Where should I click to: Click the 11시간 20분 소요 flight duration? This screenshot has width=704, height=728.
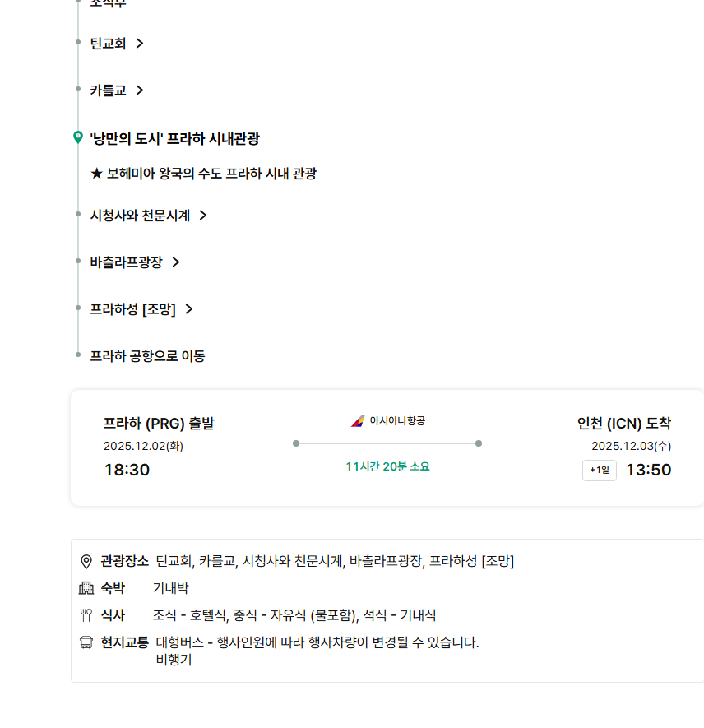tap(387, 466)
